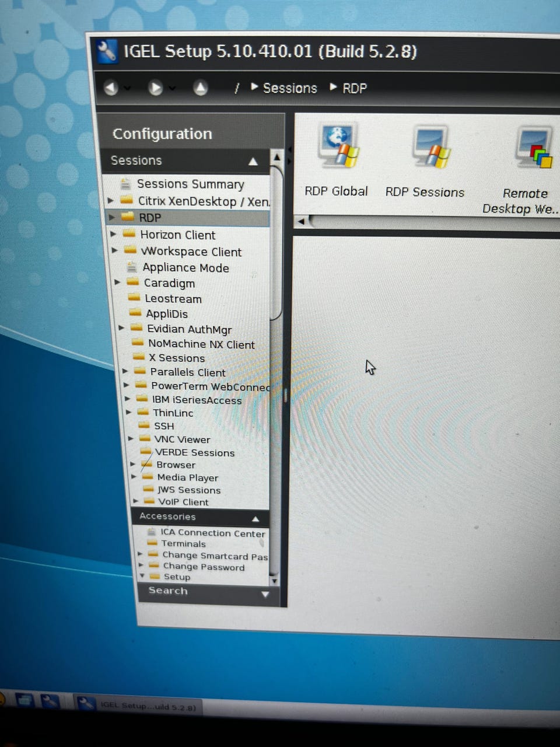Select ThinLinc in the tree
This screenshot has height=747, width=560.
pyautogui.click(x=173, y=413)
